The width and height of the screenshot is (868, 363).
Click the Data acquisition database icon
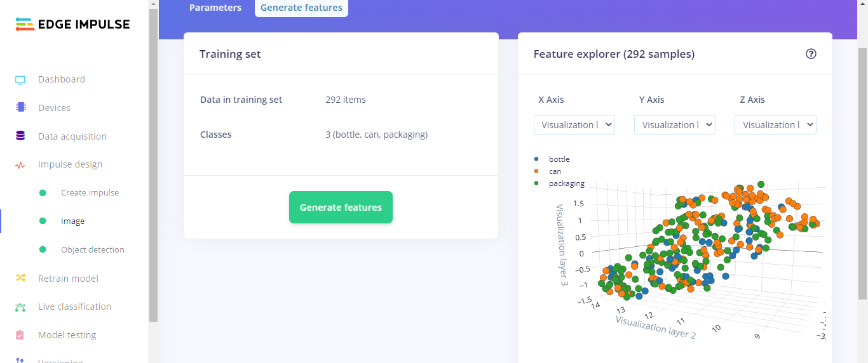[20, 136]
